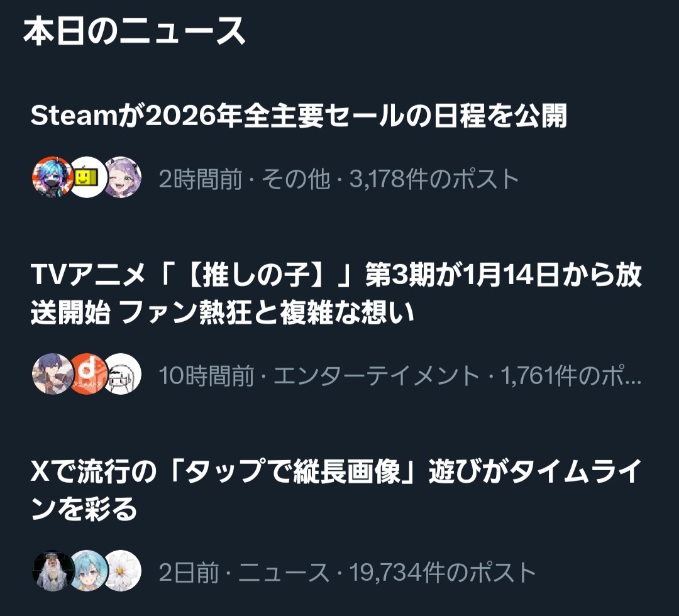Viewport: 679px width, 616px height.
Task: Open the タップで縦長画像 trend news headline
Action: (x=336, y=490)
